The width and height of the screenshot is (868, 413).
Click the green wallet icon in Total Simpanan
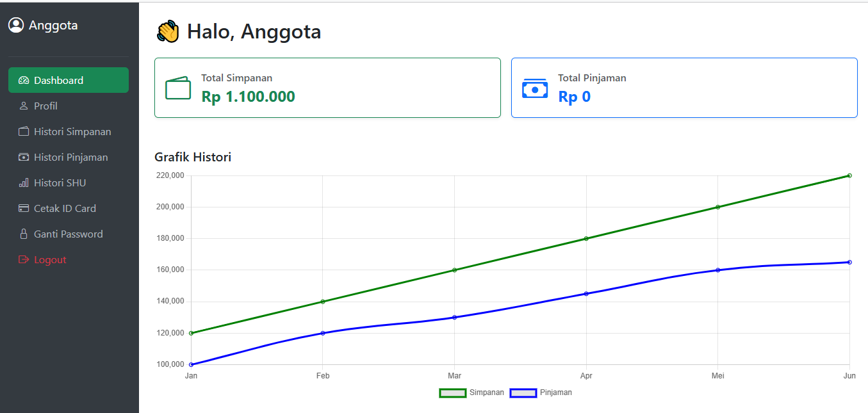[178, 88]
